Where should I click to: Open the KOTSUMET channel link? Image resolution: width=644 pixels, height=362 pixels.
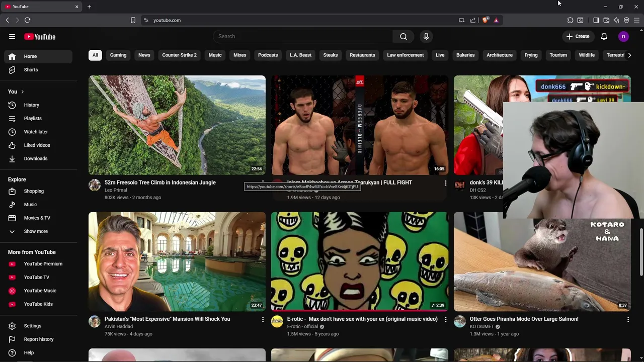[481, 326]
